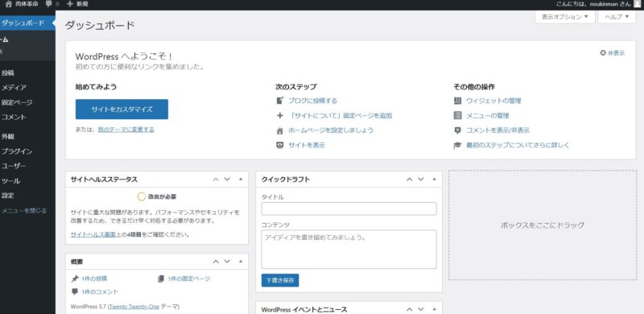Click the pencil icon for ブログに投稿する
The image size is (644, 314).
[280, 101]
